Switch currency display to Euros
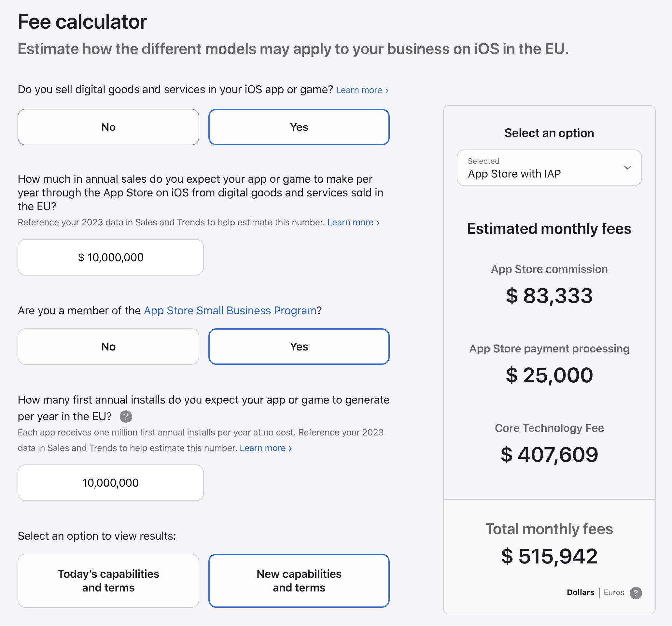 coord(614,592)
